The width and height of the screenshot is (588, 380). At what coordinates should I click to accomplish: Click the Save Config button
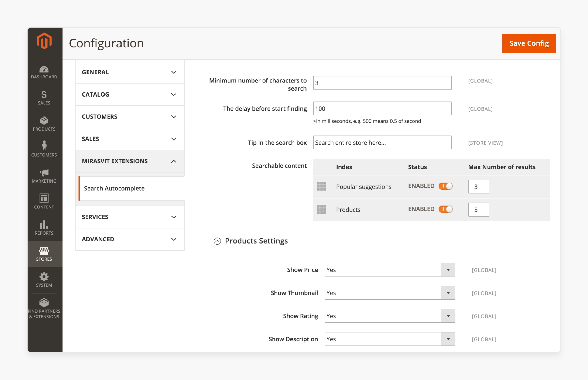[x=529, y=43]
